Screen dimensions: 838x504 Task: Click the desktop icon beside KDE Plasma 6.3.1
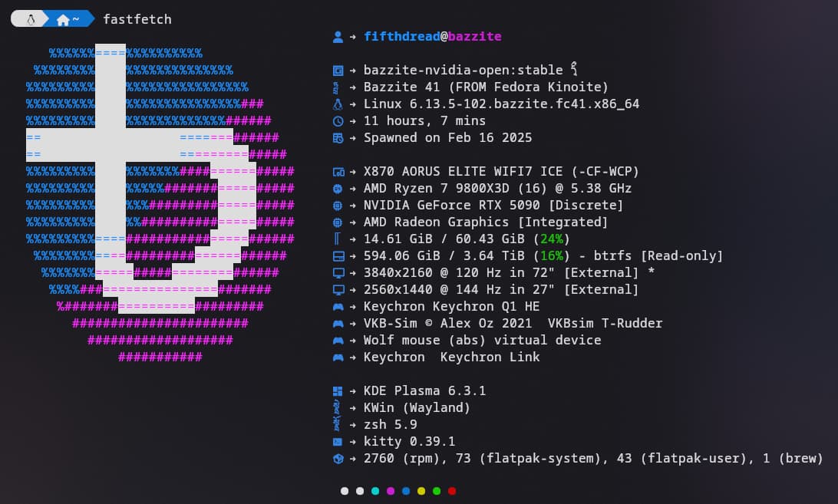tap(338, 391)
